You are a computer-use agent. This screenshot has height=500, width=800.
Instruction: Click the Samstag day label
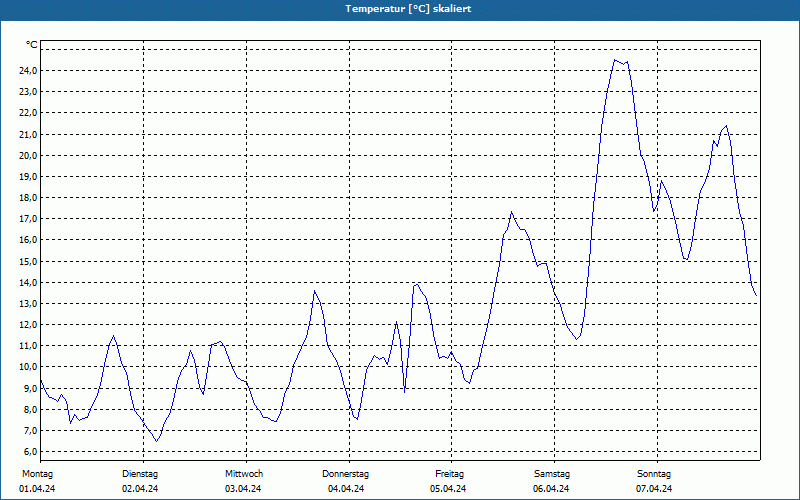[552, 474]
